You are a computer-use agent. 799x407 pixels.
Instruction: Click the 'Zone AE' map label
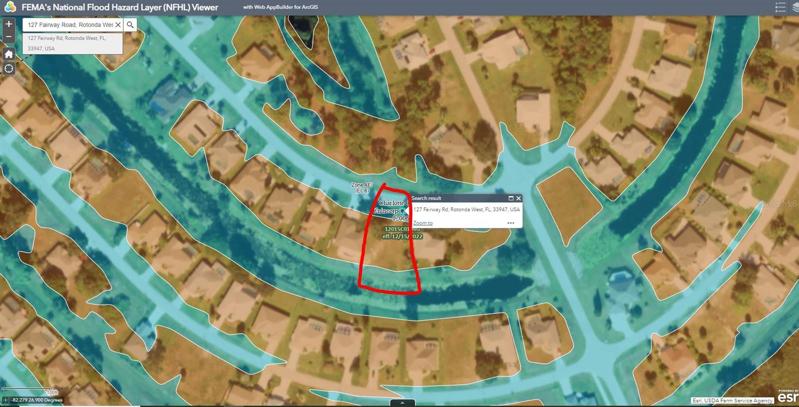pyautogui.click(x=360, y=184)
